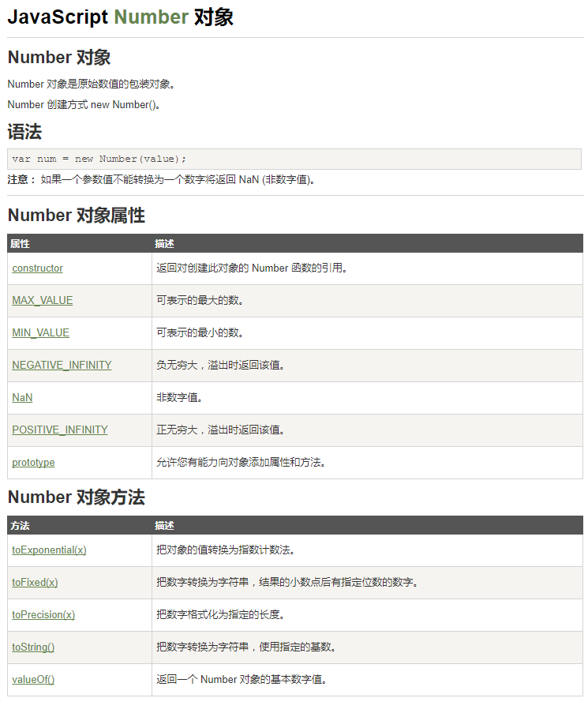Click the '方法' column header
The width and height of the screenshot is (588, 713).
point(20,526)
